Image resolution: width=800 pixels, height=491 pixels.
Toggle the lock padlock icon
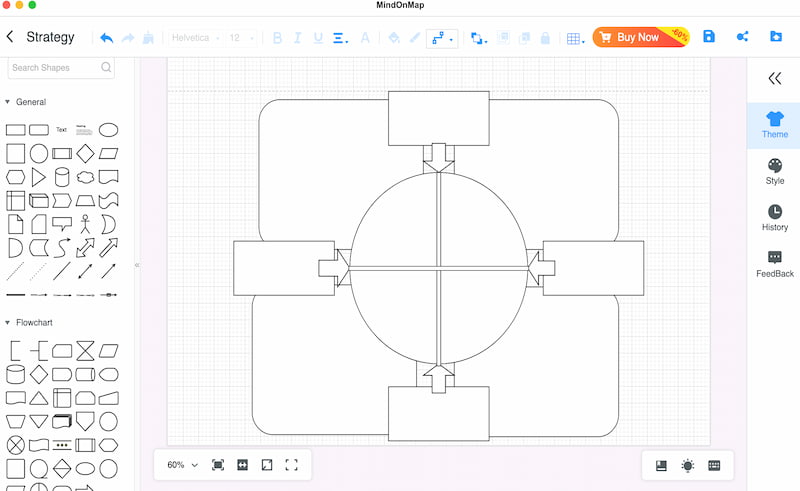[545, 38]
